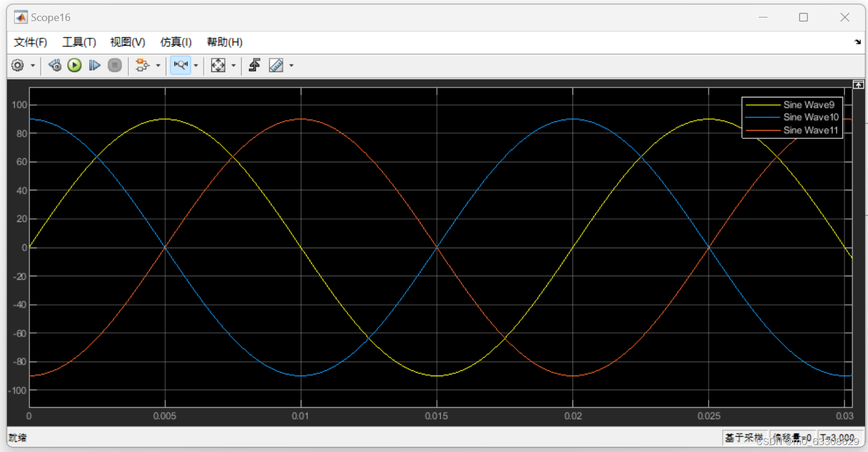Expand the highlight block dropdown arrow

click(x=158, y=65)
